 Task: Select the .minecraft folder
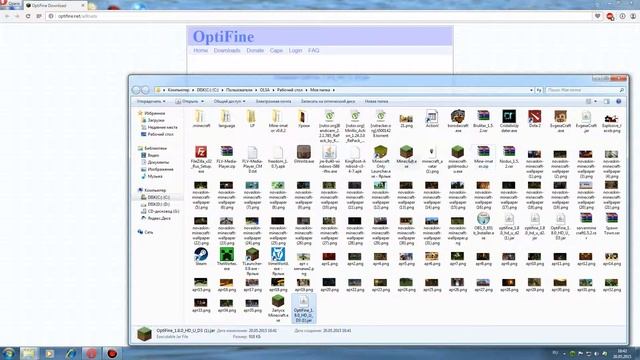pyautogui.click(x=201, y=119)
